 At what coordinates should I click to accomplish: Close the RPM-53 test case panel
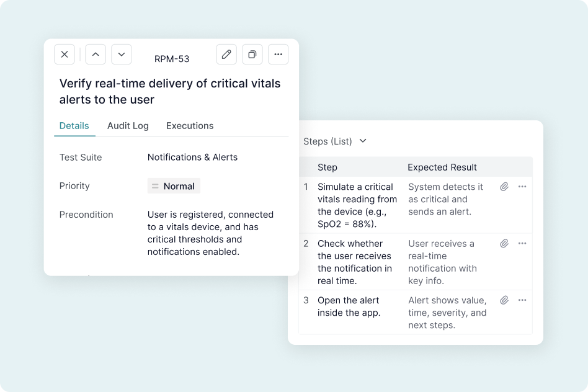[x=65, y=55]
